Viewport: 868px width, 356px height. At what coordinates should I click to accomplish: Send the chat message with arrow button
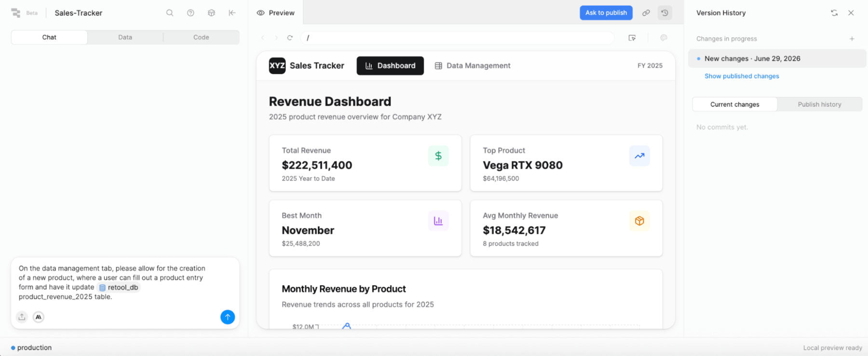[228, 317]
